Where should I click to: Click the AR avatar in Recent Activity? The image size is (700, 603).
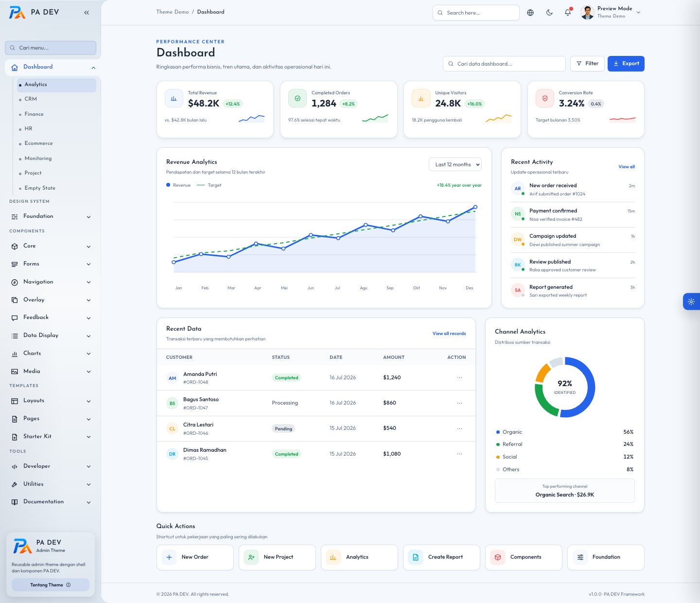(x=518, y=189)
